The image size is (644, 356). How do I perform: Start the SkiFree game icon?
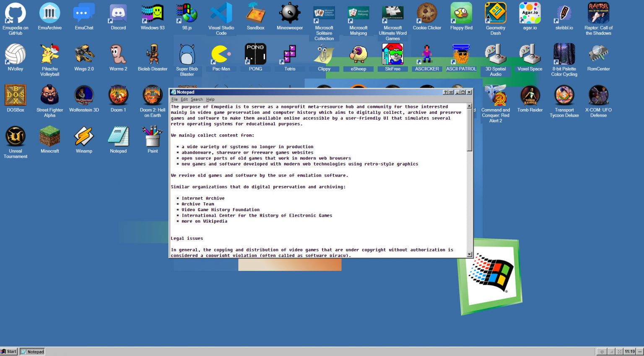click(392, 54)
